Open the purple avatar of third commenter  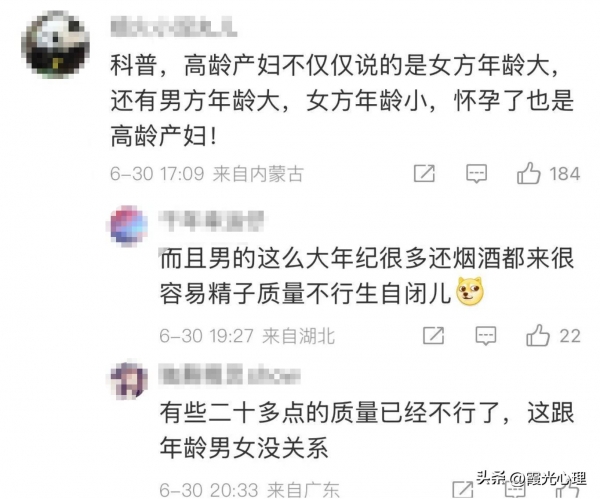click(129, 380)
